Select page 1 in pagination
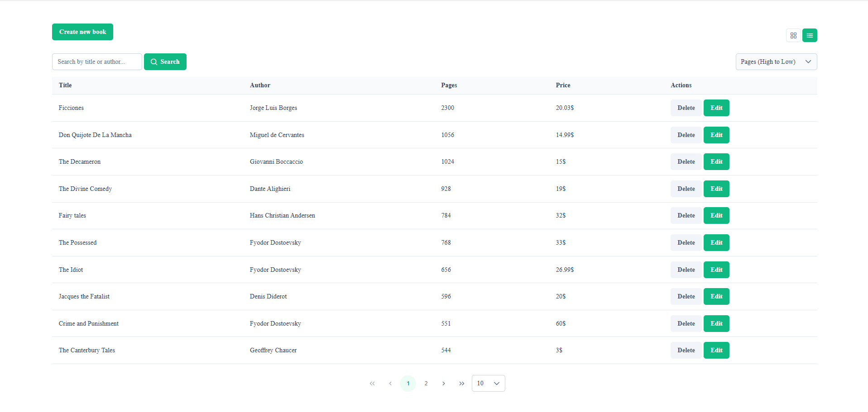 tap(408, 384)
